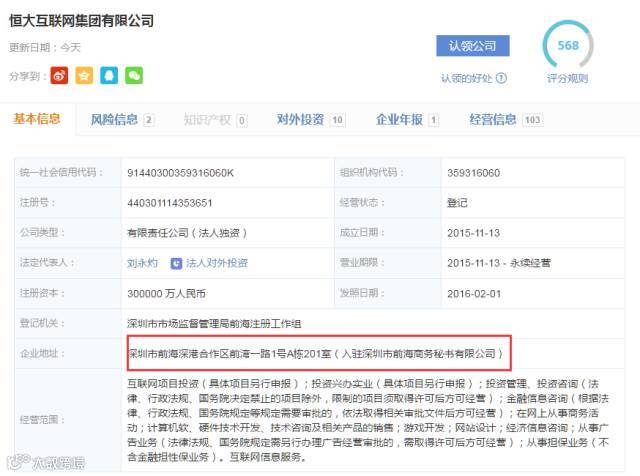Click the 注册资本 label
The height and width of the screenshot is (476, 640).
click(x=42, y=293)
